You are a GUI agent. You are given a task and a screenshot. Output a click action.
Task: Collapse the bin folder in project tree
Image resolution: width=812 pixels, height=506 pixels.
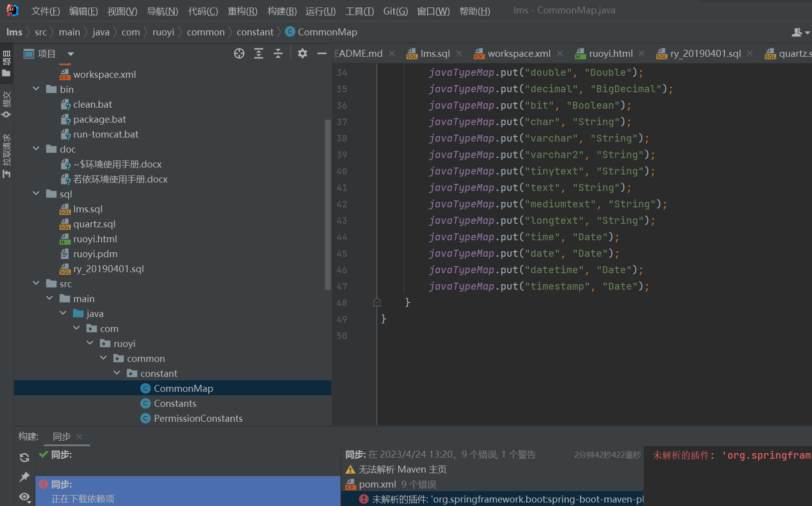tap(36, 89)
